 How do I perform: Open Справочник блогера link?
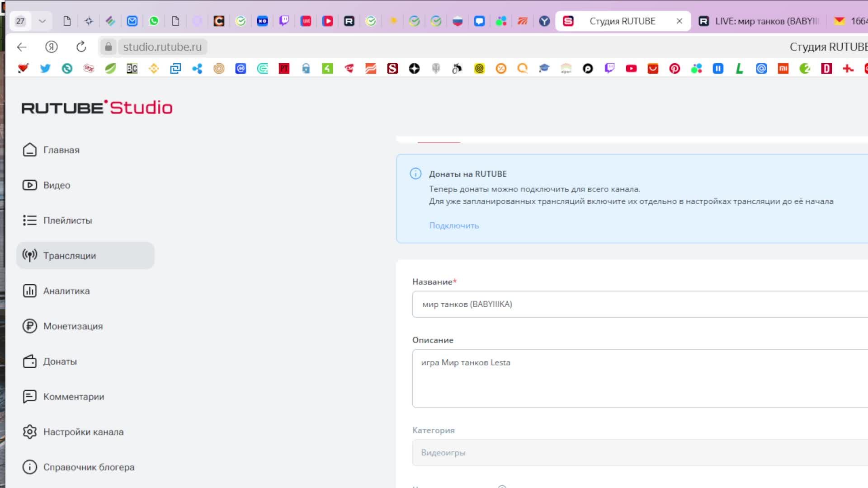coord(89,467)
